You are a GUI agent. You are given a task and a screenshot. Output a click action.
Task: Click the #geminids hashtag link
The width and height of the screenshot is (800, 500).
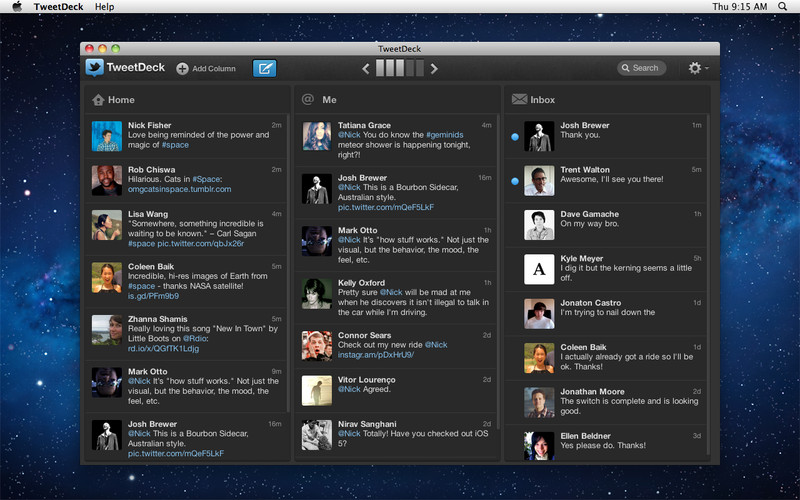[443, 135]
